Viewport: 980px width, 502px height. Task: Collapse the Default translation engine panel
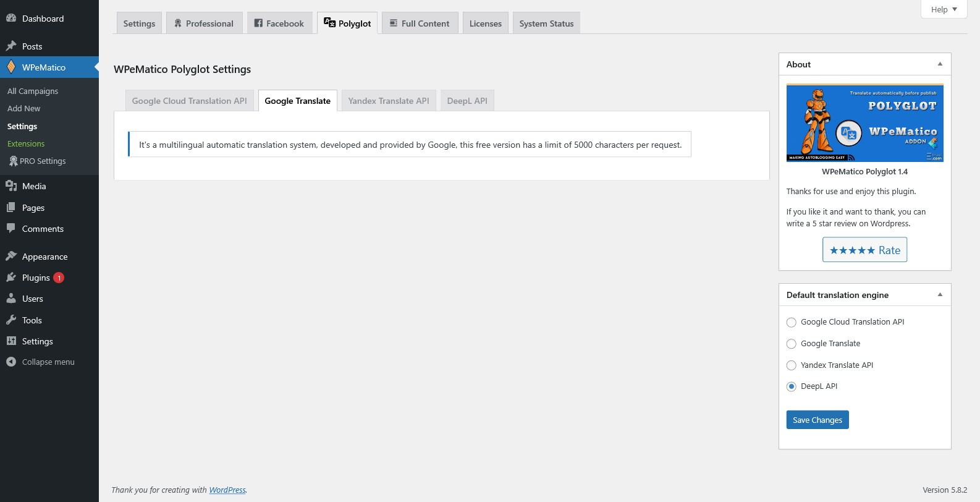pos(940,295)
